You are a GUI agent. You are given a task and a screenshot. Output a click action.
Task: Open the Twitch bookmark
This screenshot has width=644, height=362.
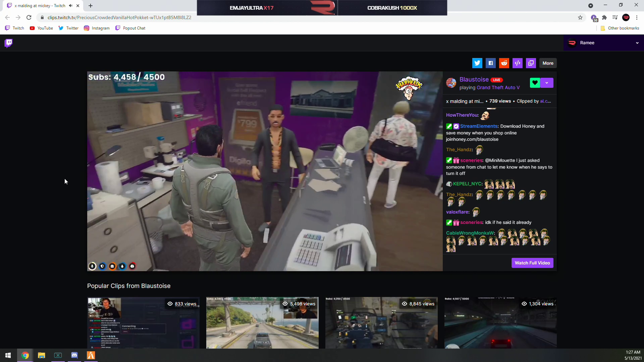pyautogui.click(x=14, y=28)
